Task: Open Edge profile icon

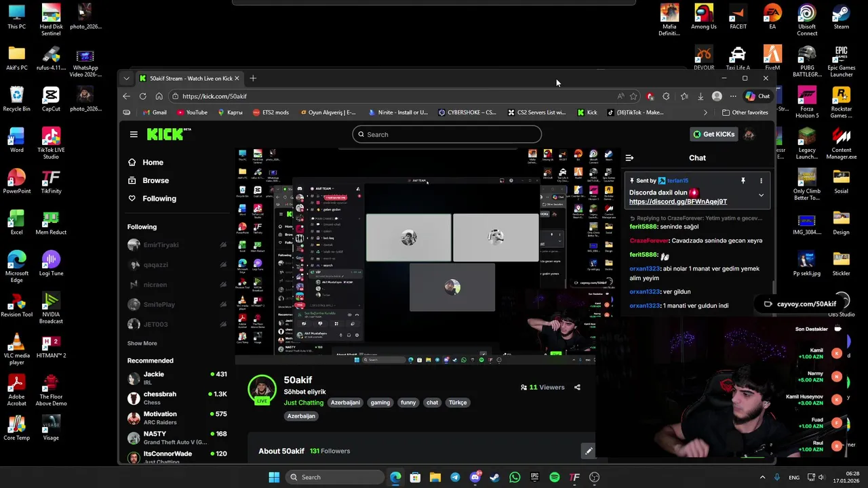Action: tap(717, 96)
